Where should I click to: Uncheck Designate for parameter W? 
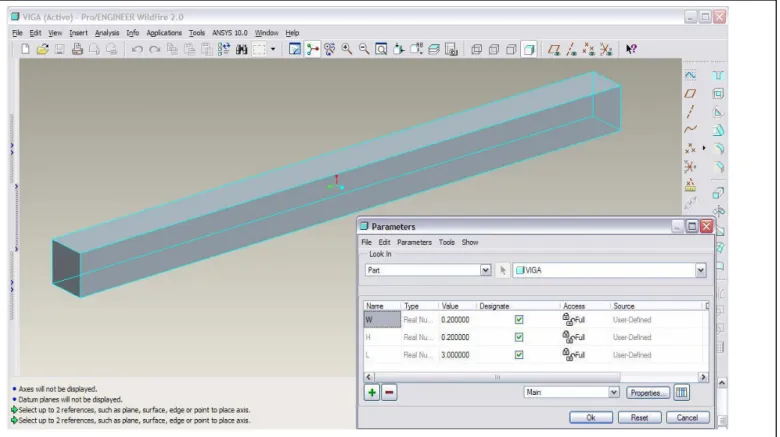pyautogui.click(x=519, y=320)
